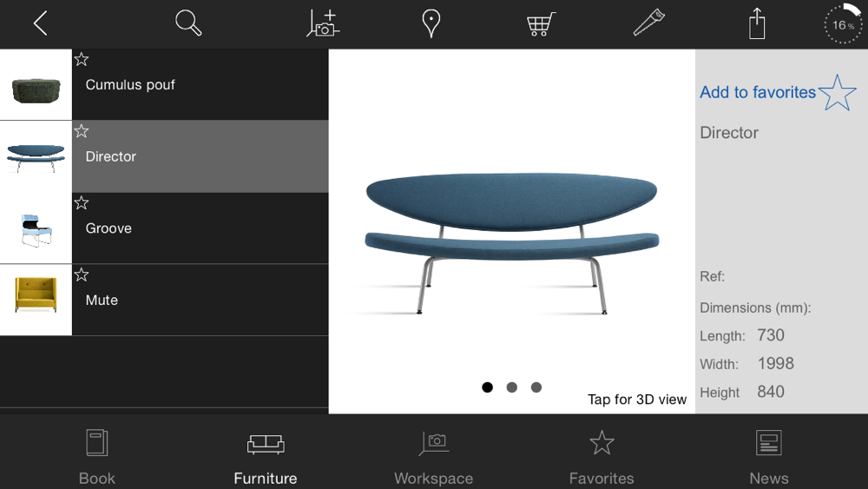
Task: Select the second image page dot
Action: (x=511, y=387)
